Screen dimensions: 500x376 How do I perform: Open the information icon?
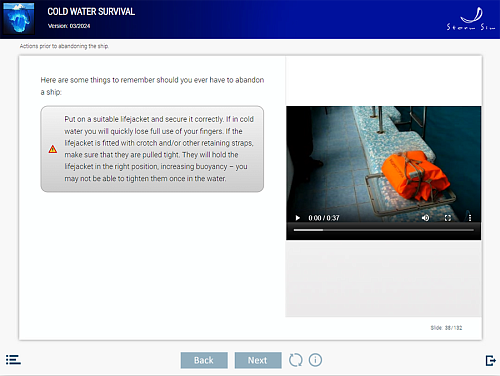click(315, 360)
